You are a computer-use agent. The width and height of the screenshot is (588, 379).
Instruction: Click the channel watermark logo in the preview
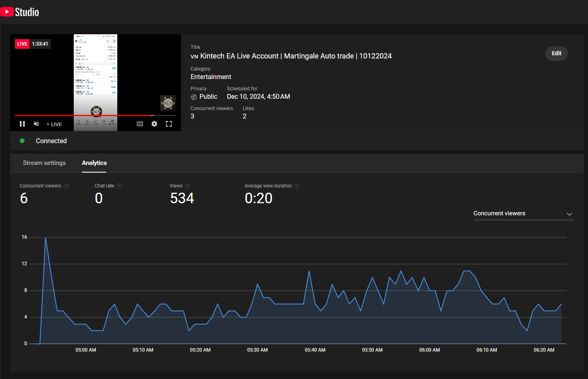168,103
